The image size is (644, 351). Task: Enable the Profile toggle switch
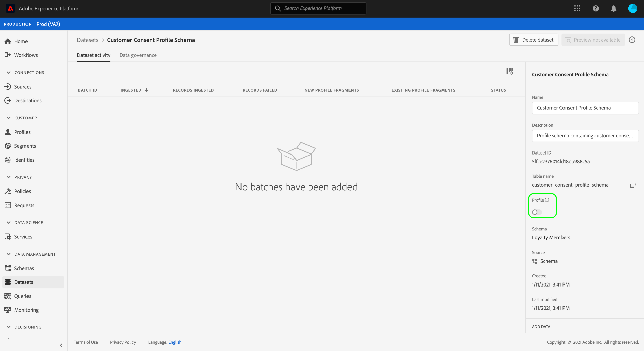[x=537, y=212]
